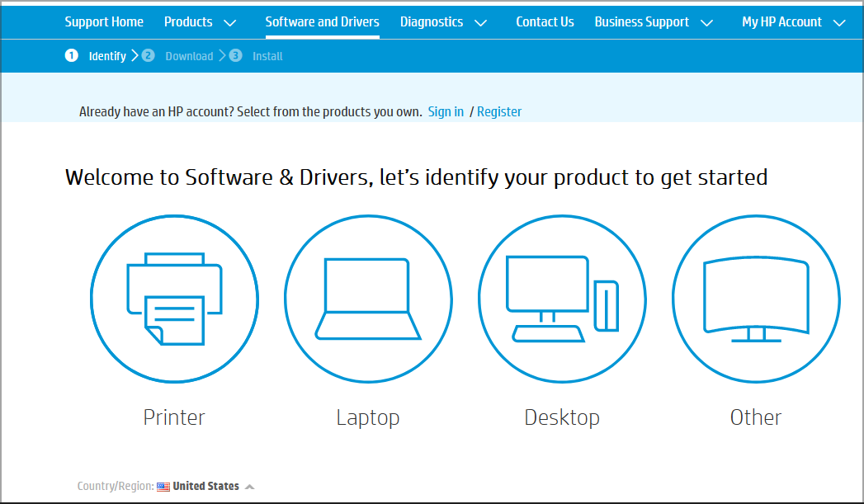Screen dimensions: 864x504
Task: Open the My HP Account menu item
Action: pos(782,22)
